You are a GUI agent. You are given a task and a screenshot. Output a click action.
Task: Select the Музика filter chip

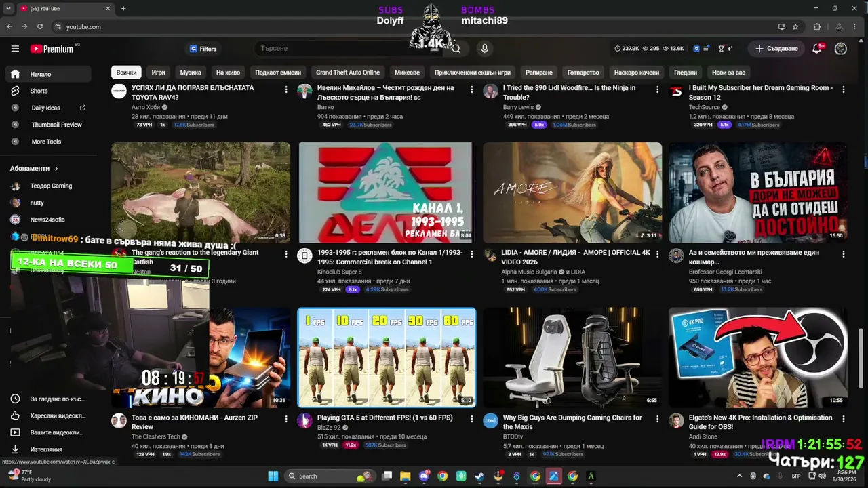191,73
